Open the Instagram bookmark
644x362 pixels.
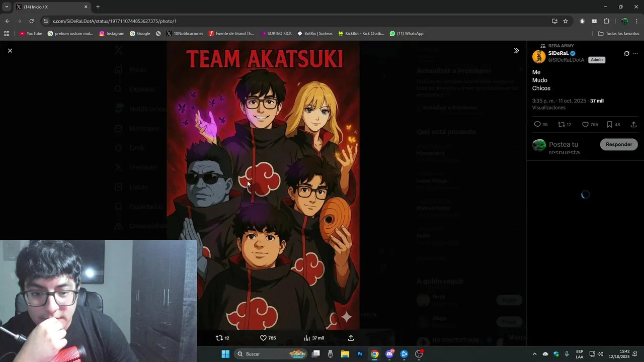(112, 34)
